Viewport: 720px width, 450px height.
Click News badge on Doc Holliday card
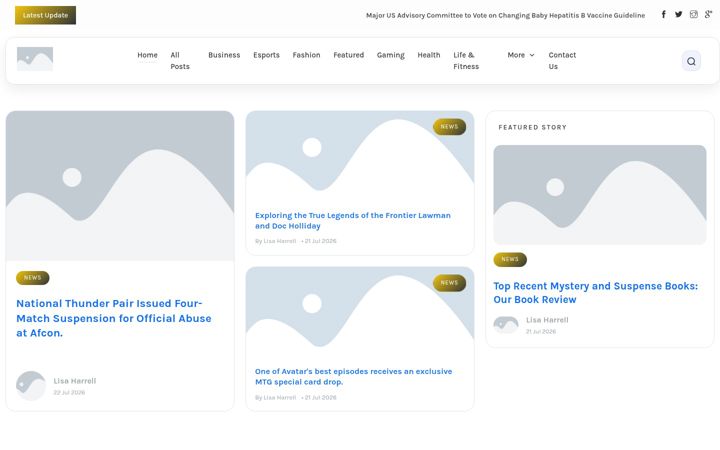(450, 127)
